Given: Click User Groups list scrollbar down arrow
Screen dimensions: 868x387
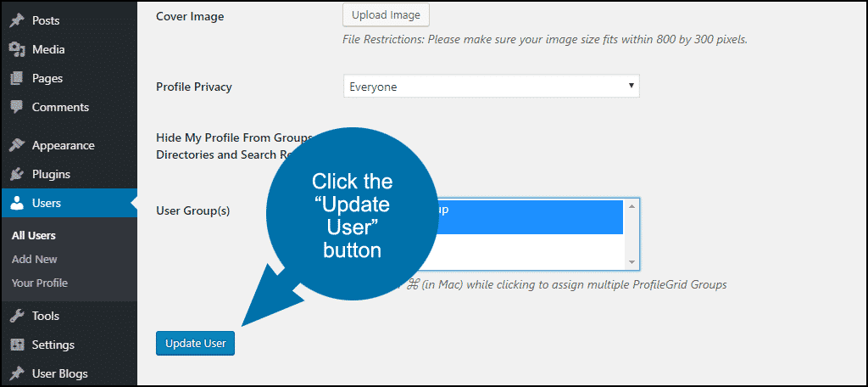Looking at the screenshot, I should (632, 261).
